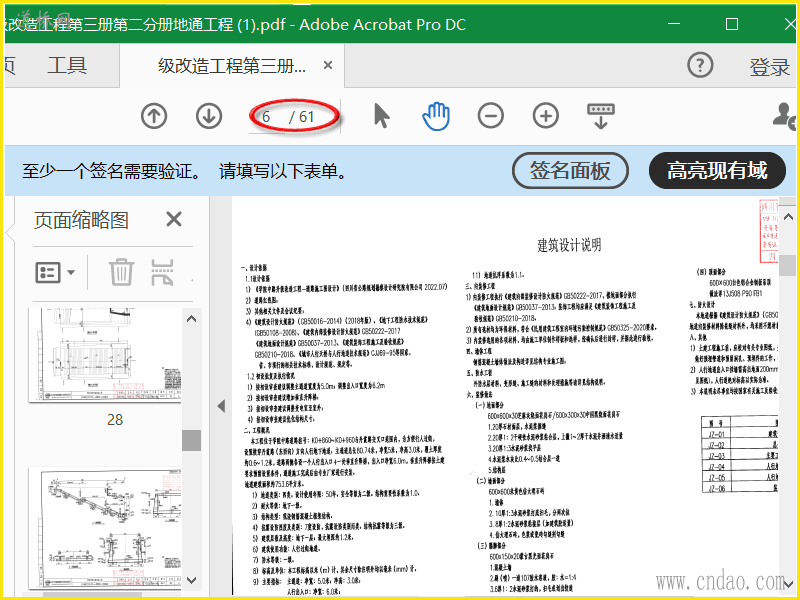Close the 页面缩略图 panel
800x600 pixels.
pos(174,219)
